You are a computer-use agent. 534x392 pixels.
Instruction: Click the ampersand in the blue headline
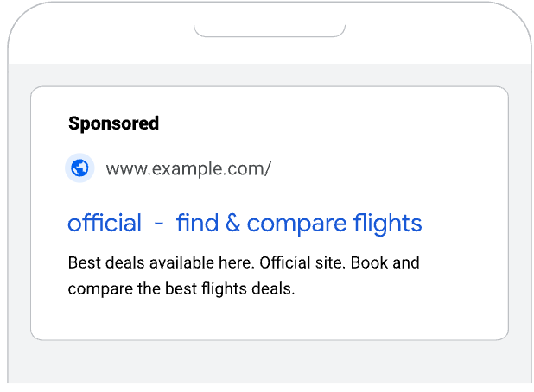pyautogui.click(x=232, y=224)
